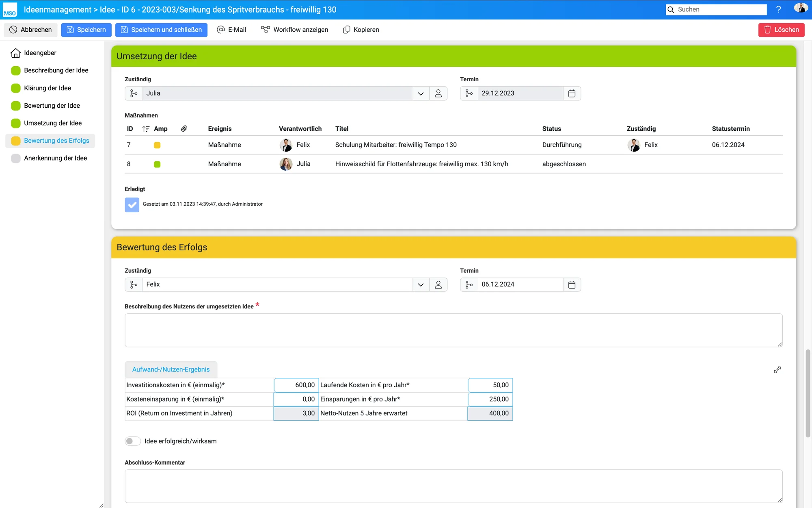Go to Beschreibung der Idee section
This screenshot has height=508, width=812.
[56, 70]
